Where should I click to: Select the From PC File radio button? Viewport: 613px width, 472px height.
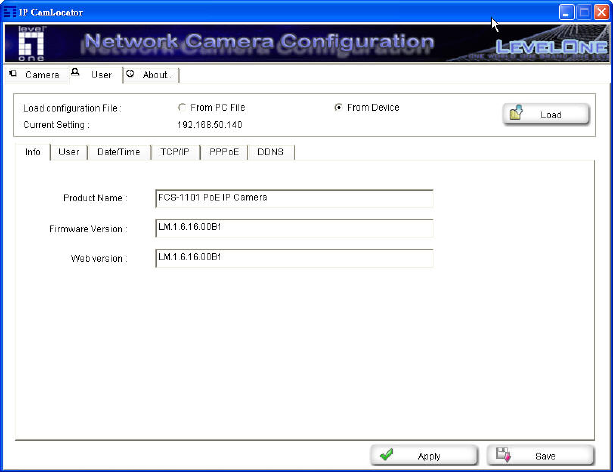pyautogui.click(x=181, y=107)
